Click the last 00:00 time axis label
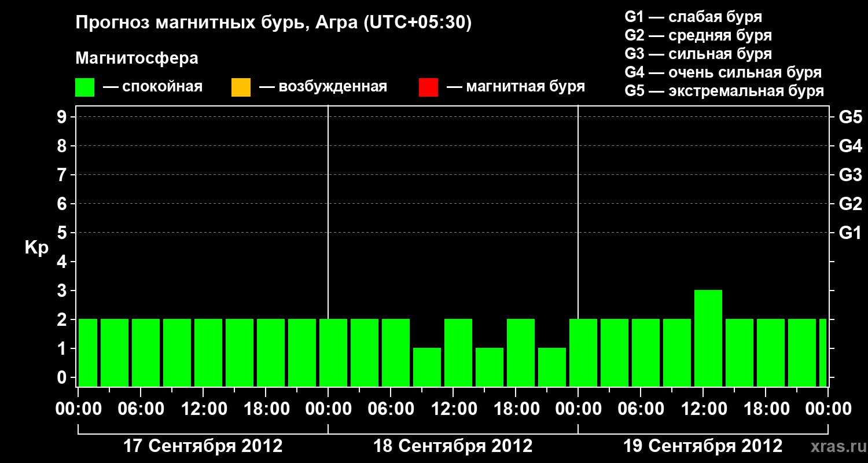This screenshot has height=463, width=868. 829,409
